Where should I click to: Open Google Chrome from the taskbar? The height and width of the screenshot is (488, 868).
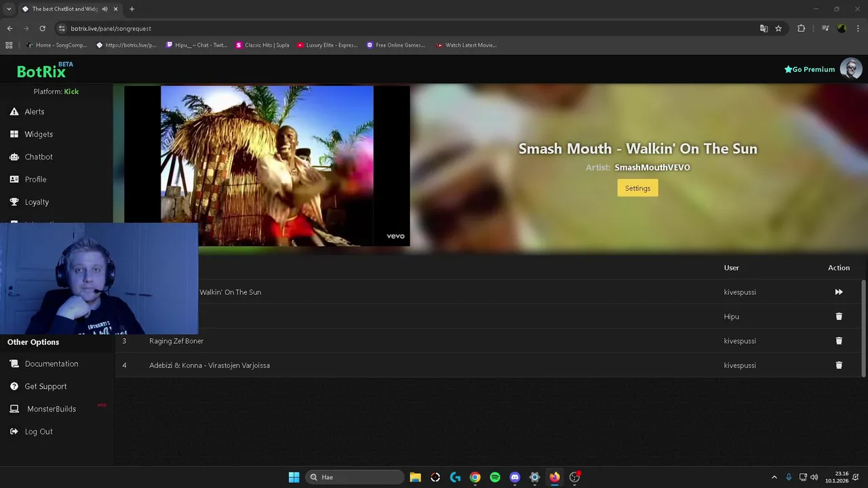(475, 477)
